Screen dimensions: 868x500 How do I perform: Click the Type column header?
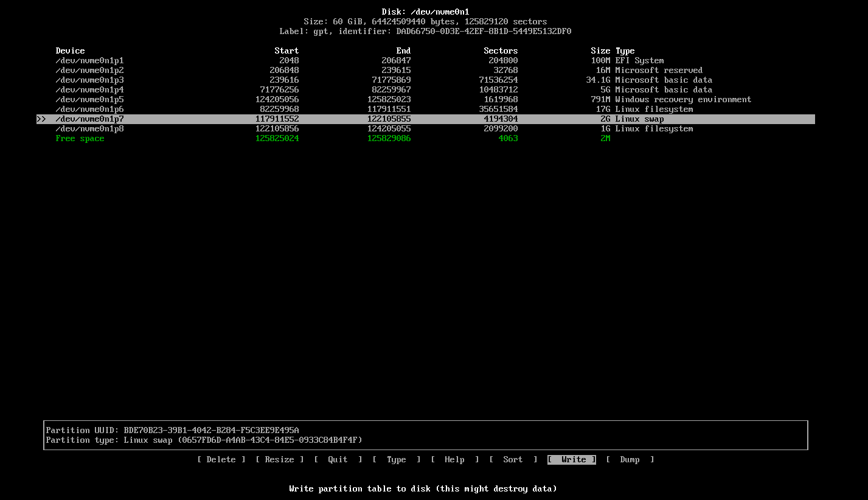(625, 51)
